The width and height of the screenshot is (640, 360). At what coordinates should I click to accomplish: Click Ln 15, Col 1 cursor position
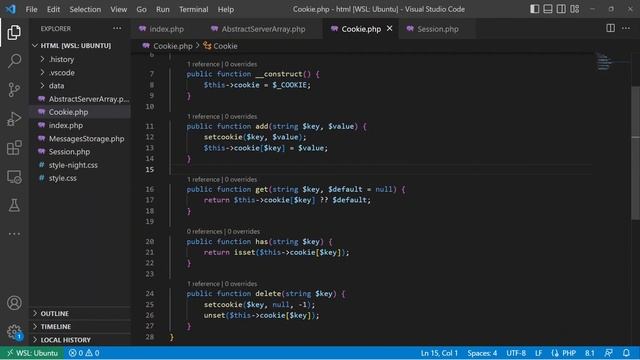[x=439, y=353]
